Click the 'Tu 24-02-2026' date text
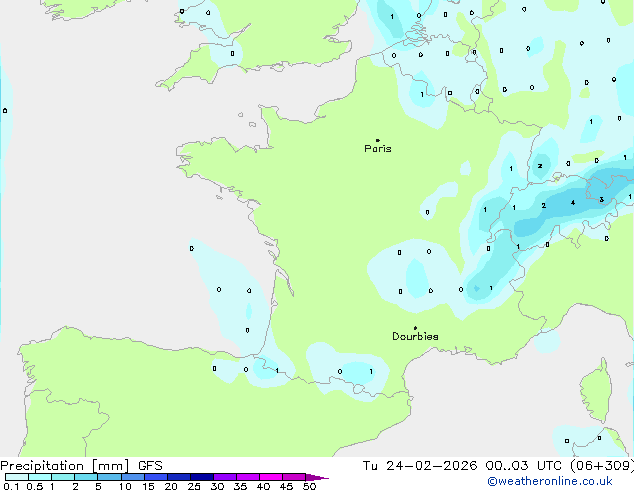 click(420, 466)
